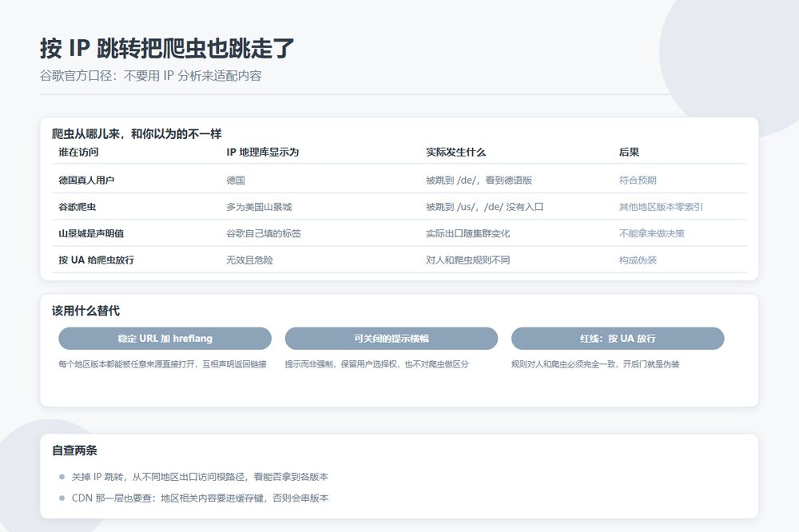Image resolution: width=799 pixels, height=532 pixels.
Task: Click the 稳定 URL 加 hreflang pill button
Action: 165,339
